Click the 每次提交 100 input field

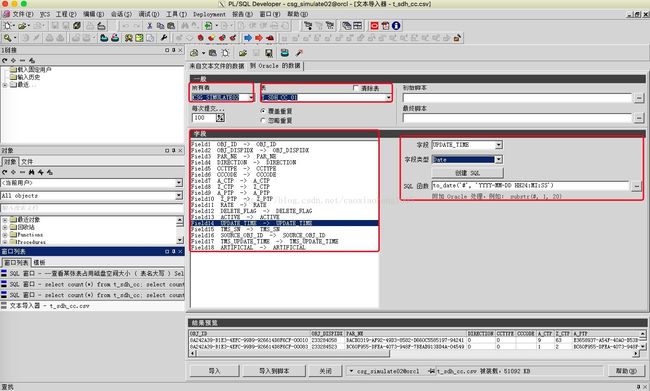204,118
